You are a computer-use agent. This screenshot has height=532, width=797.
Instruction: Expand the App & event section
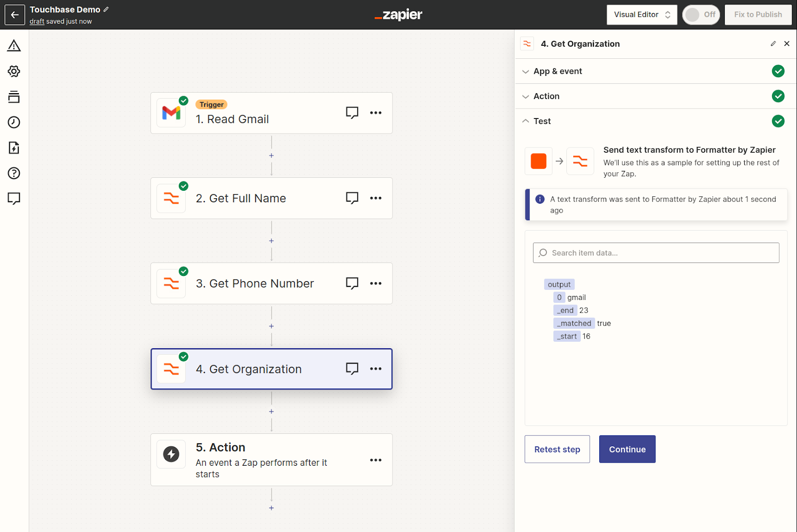pyautogui.click(x=656, y=71)
